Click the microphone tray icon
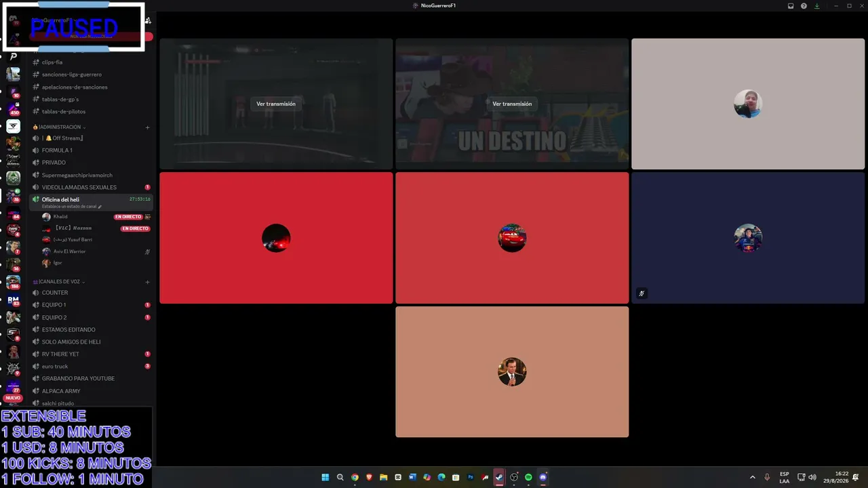The image size is (868, 488). pyautogui.click(x=767, y=477)
